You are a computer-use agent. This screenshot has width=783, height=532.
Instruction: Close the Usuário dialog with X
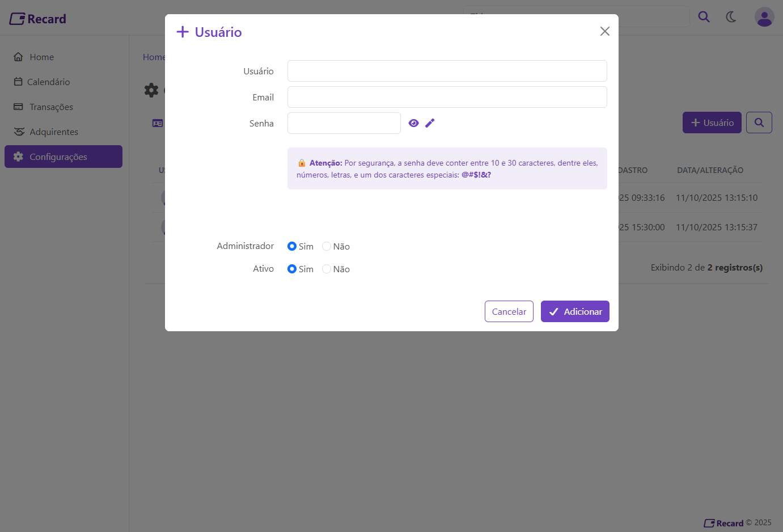(605, 31)
